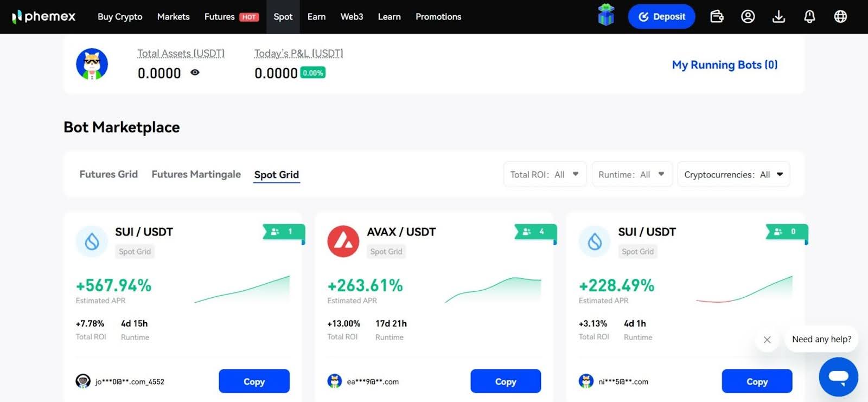Screen dimensions: 868x402
Task: Switch to the Futures Martingale tab
Action: pos(196,174)
